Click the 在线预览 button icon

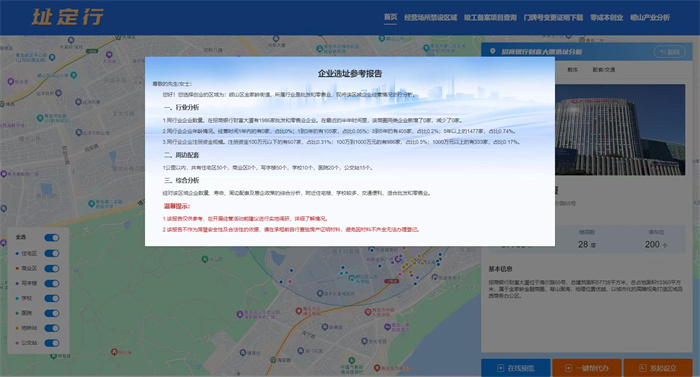tap(501, 368)
